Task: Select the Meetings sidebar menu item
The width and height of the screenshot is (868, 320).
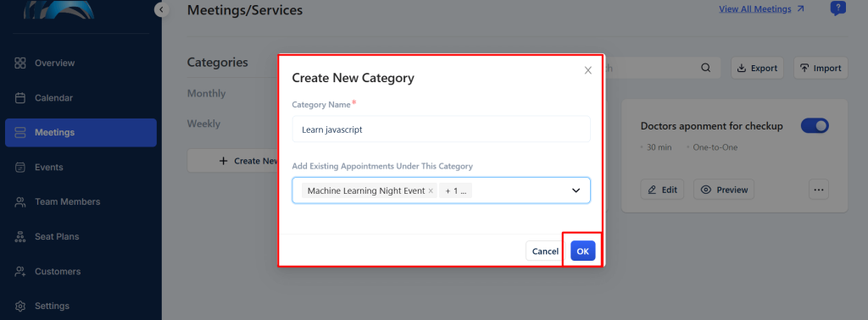Action: pos(81,133)
